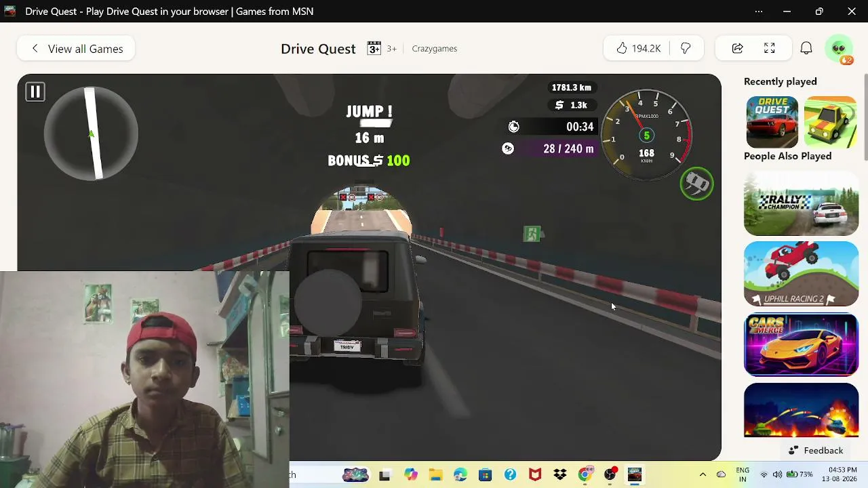Image resolution: width=868 pixels, height=488 pixels.
Task: Open the Drive Quest recently played thumbnail
Action: click(772, 122)
